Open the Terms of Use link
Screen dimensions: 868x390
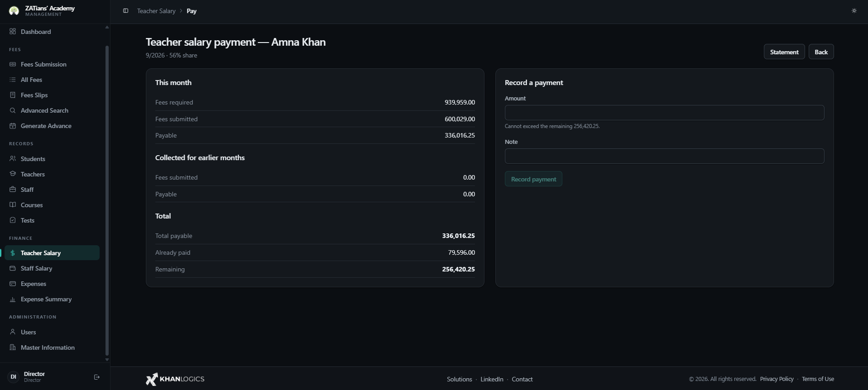[818, 379]
